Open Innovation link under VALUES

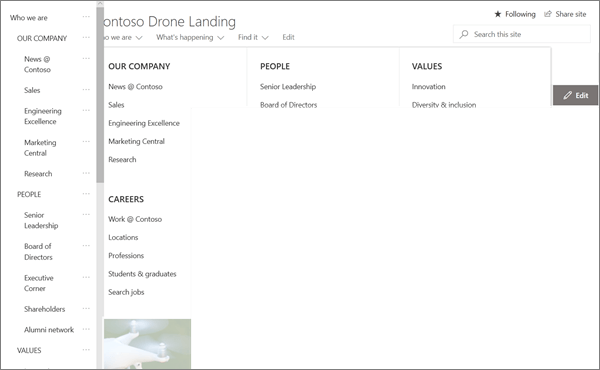429,86
